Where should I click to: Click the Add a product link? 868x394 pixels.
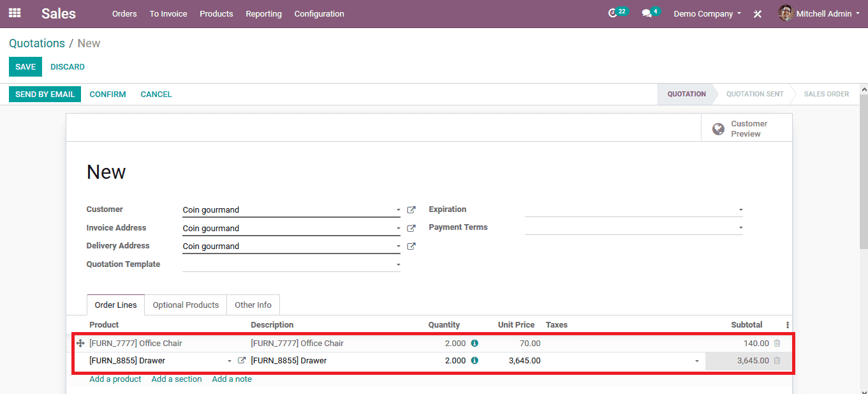(x=115, y=379)
